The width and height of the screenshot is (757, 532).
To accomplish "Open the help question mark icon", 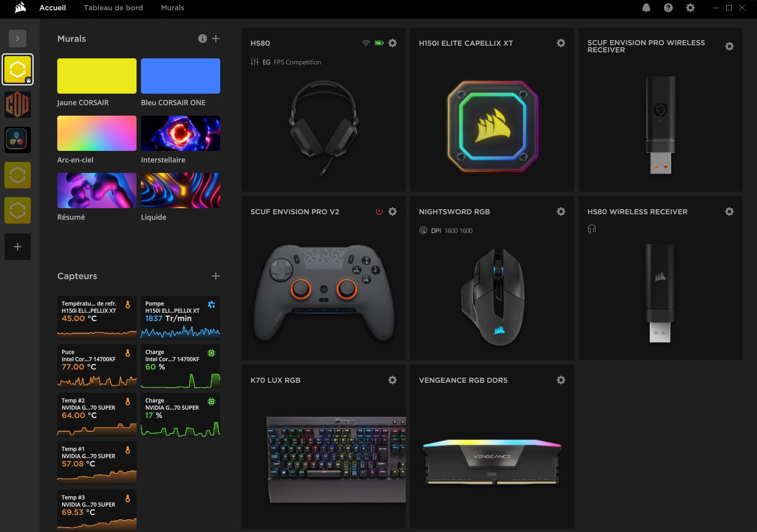I will pos(668,8).
